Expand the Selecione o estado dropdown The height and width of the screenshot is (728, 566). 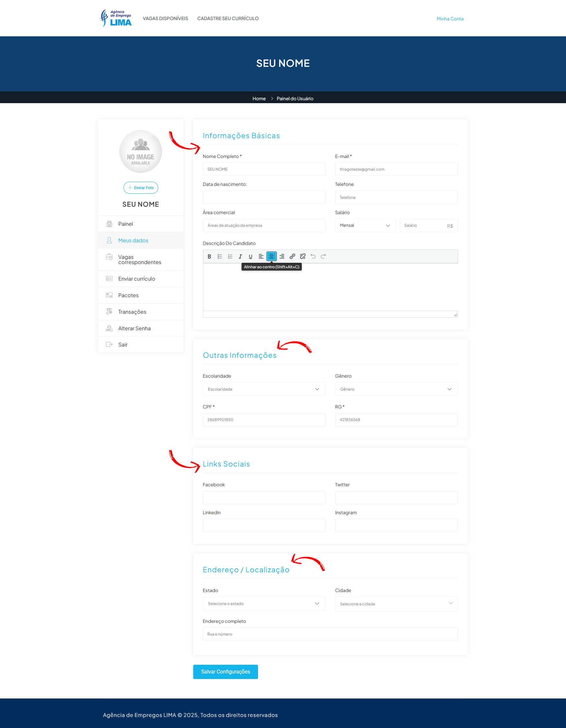point(264,603)
